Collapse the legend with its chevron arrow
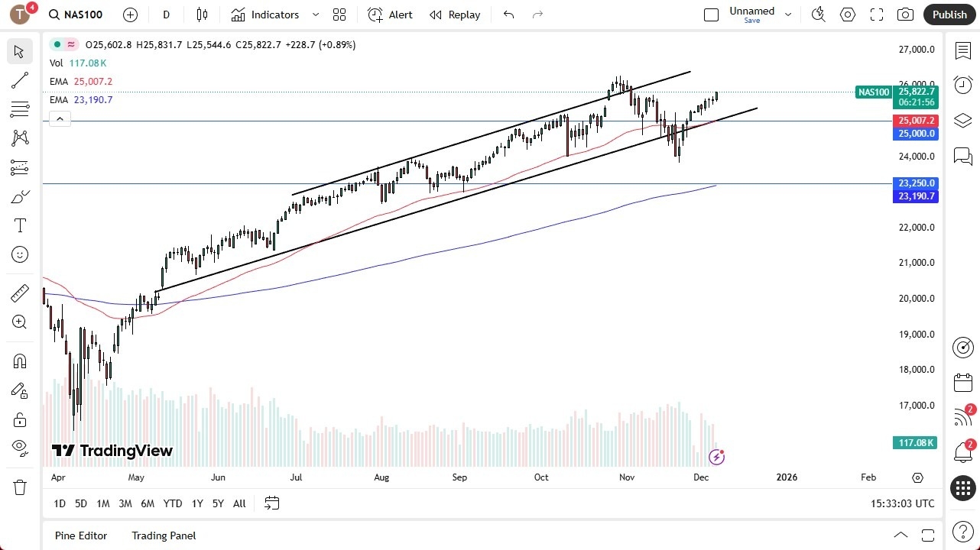The height and width of the screenshot is (550, 980). pos(60,118)
